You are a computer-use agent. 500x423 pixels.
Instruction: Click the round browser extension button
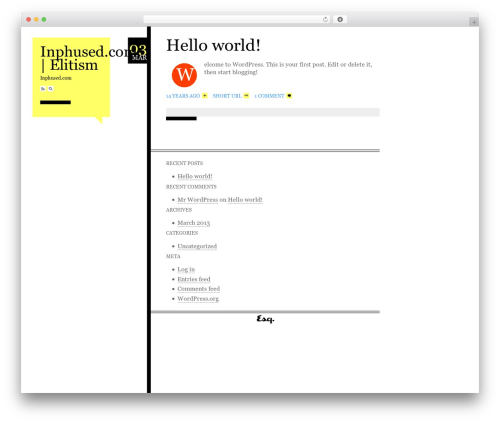[340, 20]
